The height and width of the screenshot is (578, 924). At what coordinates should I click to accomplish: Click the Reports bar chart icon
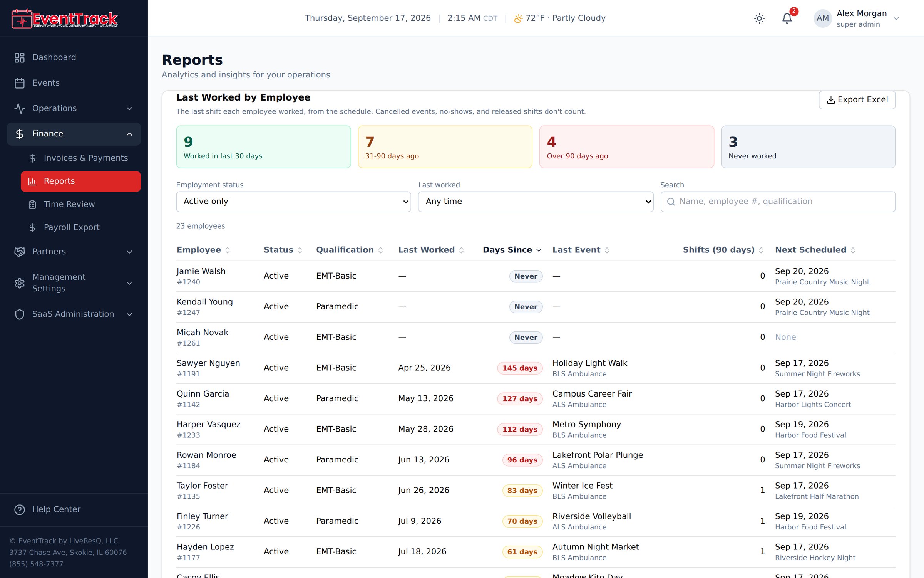[x=32, y=181]
